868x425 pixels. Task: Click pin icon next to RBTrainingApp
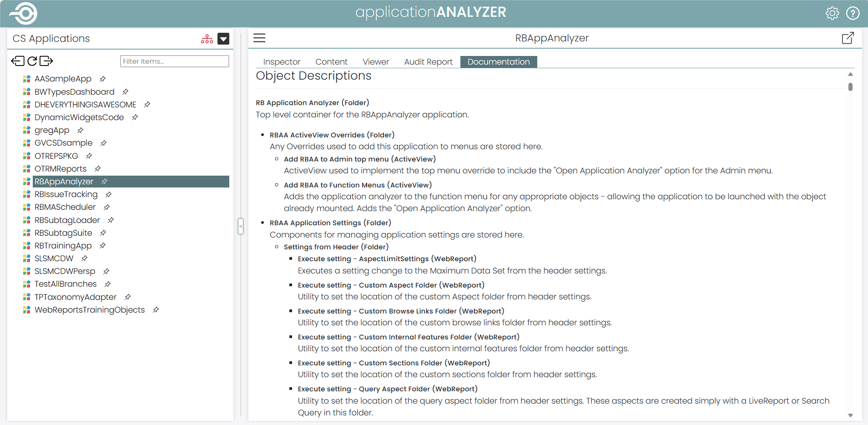(103, 245)
